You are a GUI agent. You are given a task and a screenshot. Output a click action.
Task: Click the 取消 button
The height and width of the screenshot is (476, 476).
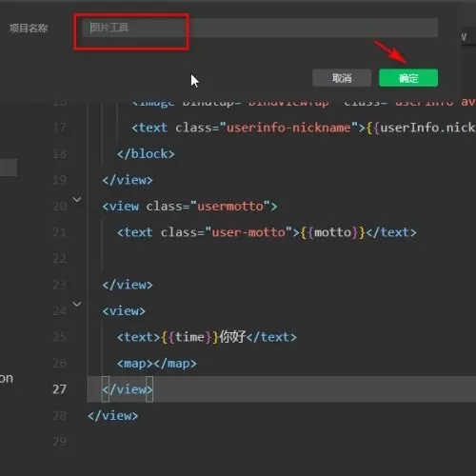tap(342, 78)
